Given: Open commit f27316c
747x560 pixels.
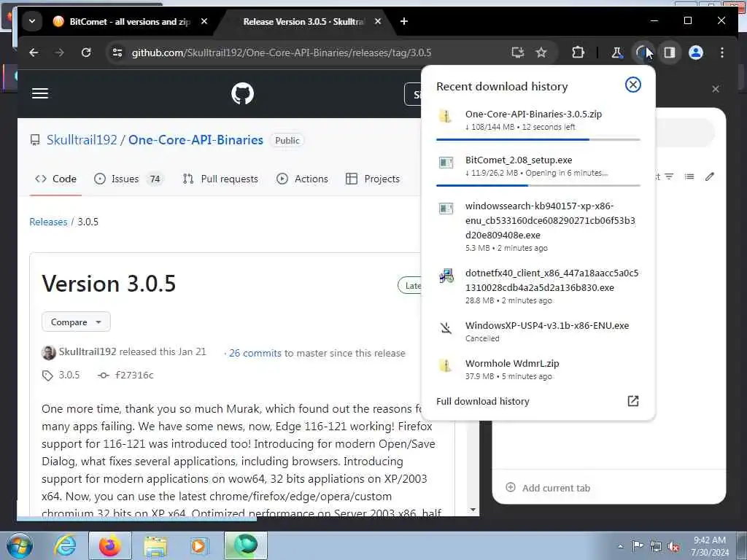Looking at the screenshot, I should pos(125,376).
